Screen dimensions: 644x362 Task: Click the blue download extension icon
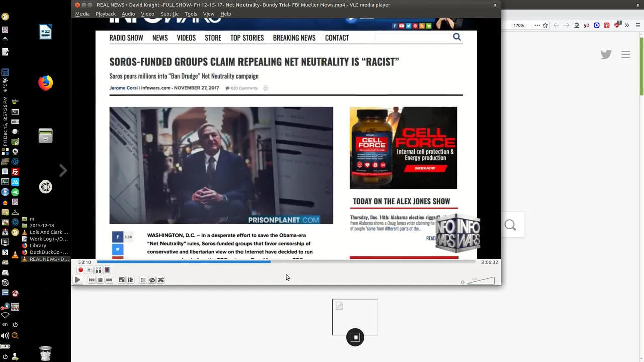tap(597, 25)
